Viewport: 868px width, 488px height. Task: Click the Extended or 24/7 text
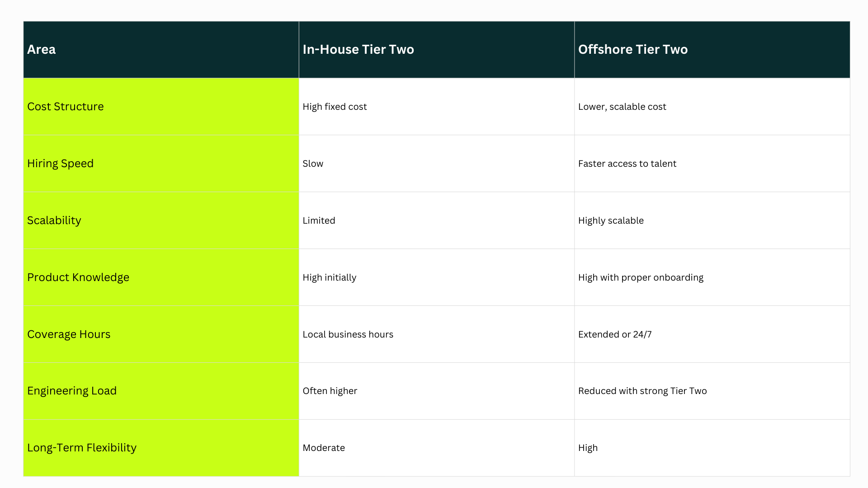[x=615, y=334]
